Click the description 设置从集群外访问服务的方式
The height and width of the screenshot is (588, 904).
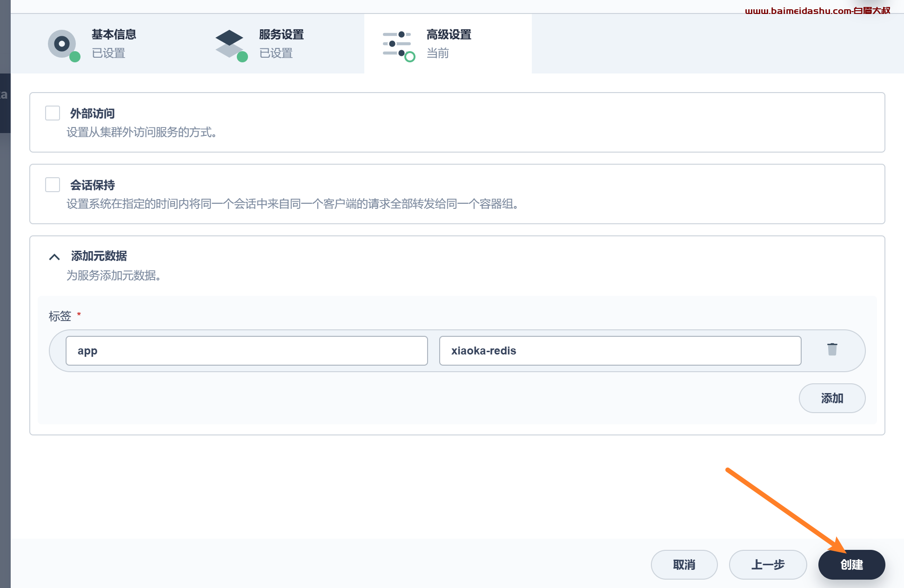(141, 132)
